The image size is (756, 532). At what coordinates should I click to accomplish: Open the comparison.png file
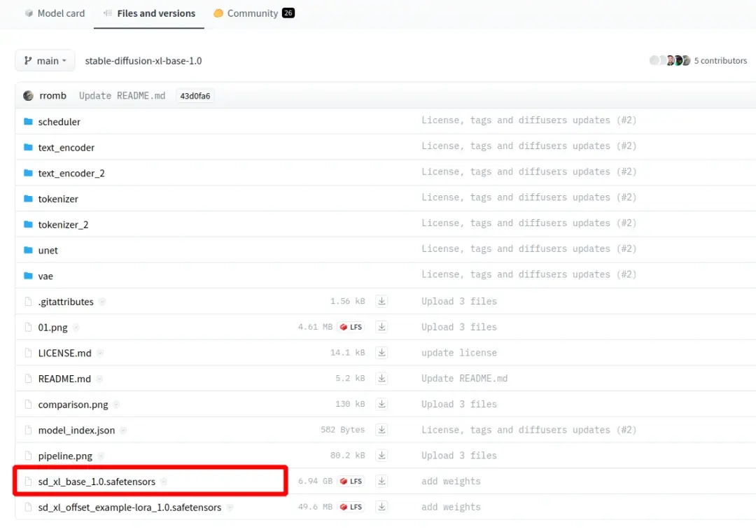[73, 405]
